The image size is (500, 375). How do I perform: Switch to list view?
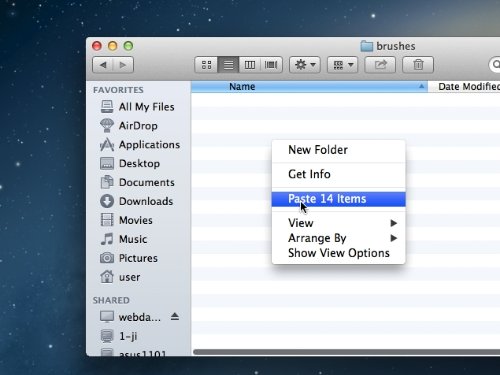point(228,65)
